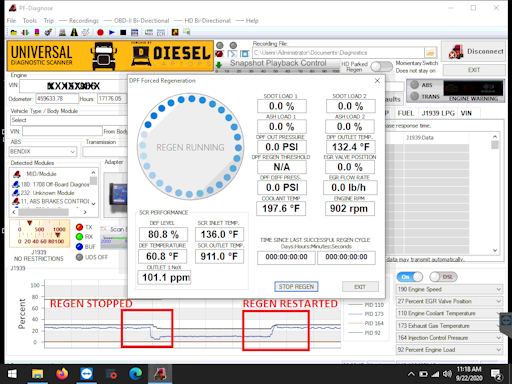Image resolution: width=512 pixels, height=384 pixels.
Task: Click the calendar toolbar icon
Action: [134, 32]
